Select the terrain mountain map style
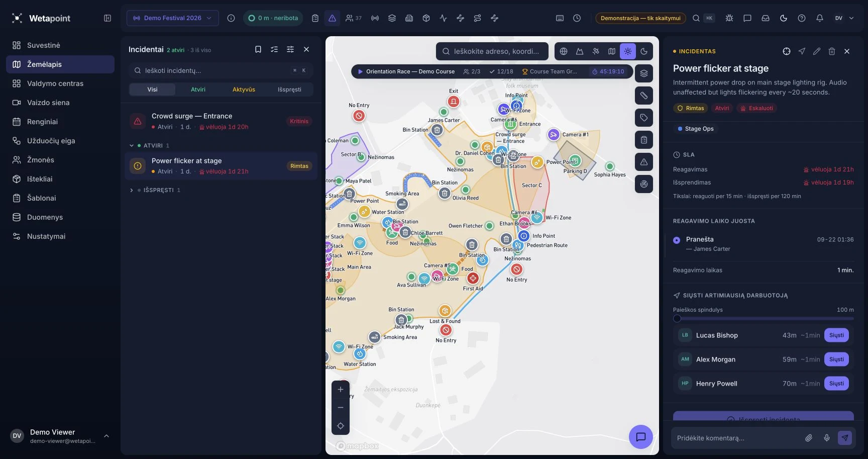This screenshot has width=868, height=459. click(x=580, y=51)
